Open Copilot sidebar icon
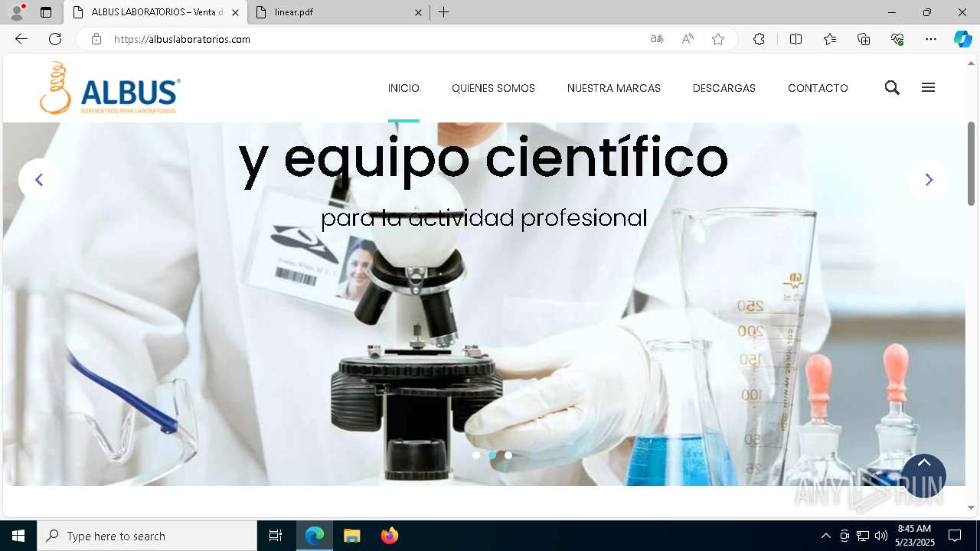Screen dimensions: 980x551 962,39
